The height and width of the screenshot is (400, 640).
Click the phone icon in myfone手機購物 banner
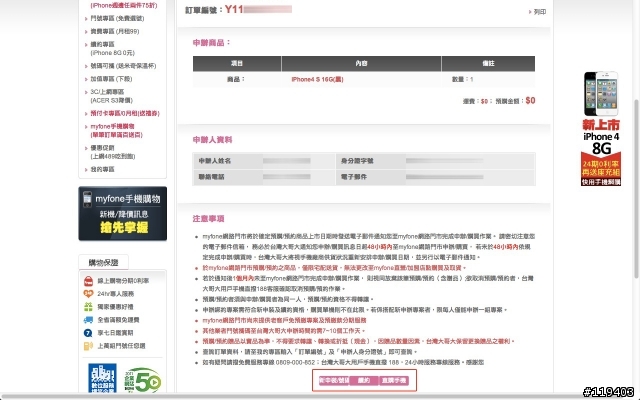(87, 199)
